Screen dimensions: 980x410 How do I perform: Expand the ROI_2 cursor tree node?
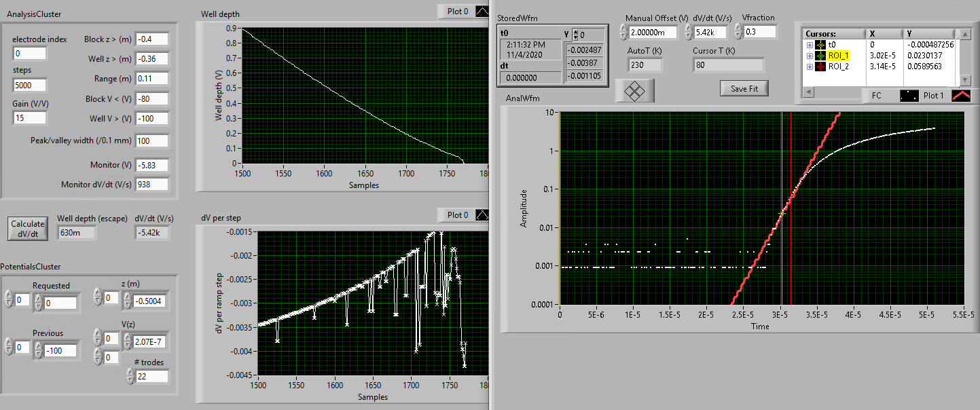tap(810, 67)
